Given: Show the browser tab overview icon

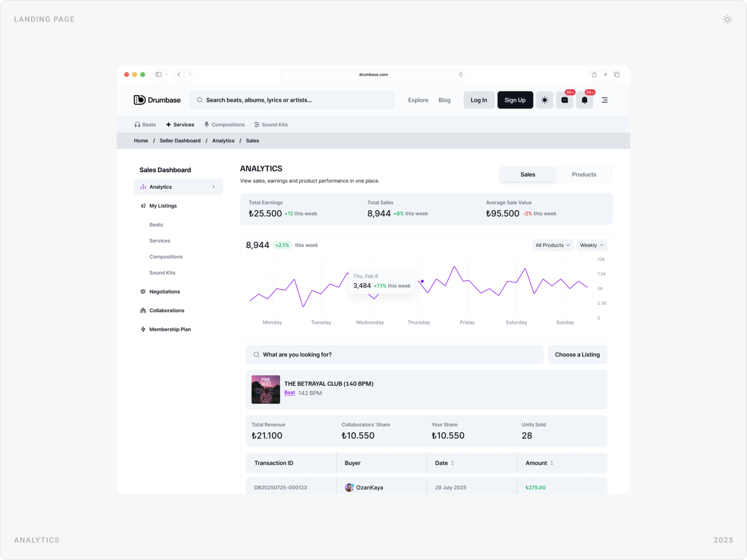Looking at the screenshot, I should [x=617, y=75].
